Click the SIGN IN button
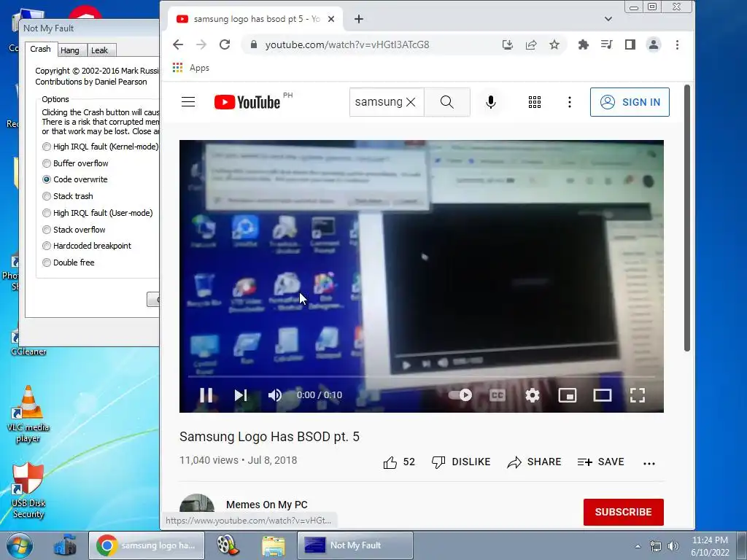This screenshot has height=560, width=747. coord(630,102)
